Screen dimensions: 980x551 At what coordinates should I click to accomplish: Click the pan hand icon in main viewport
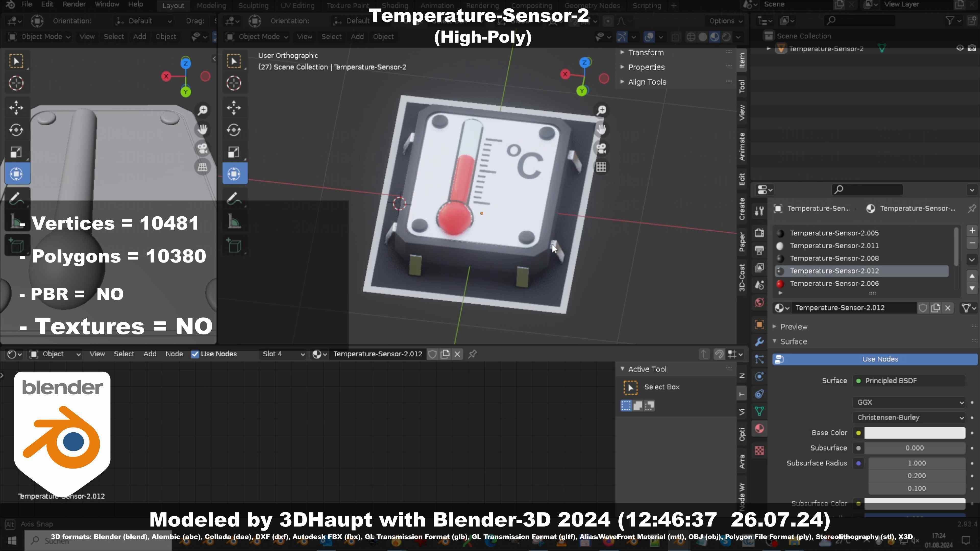tap(602, 129)
